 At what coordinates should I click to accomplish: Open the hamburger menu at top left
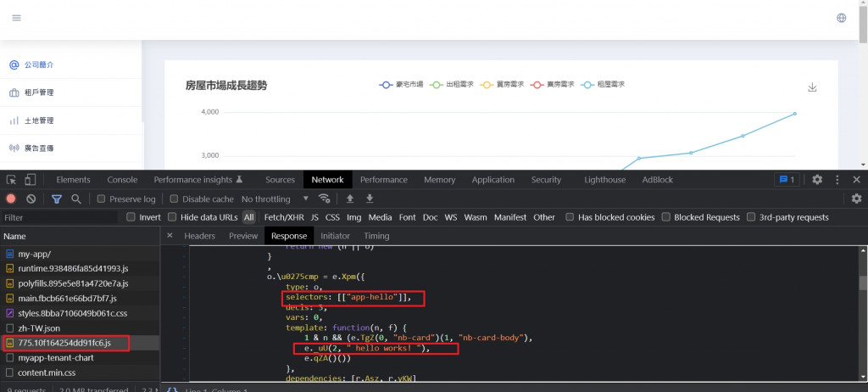[17, 18]
